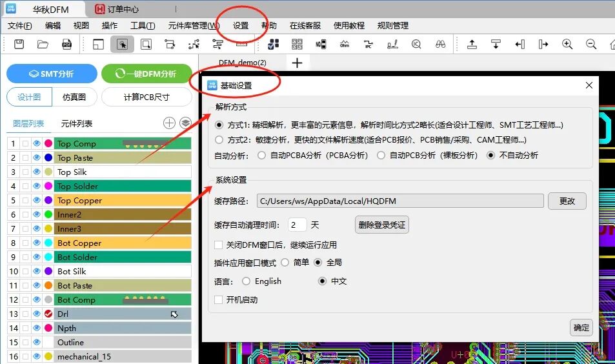Click the filter alignment toolbar icon
The width and height of the screenshot is (615, 364).
[x=217, y=45]
